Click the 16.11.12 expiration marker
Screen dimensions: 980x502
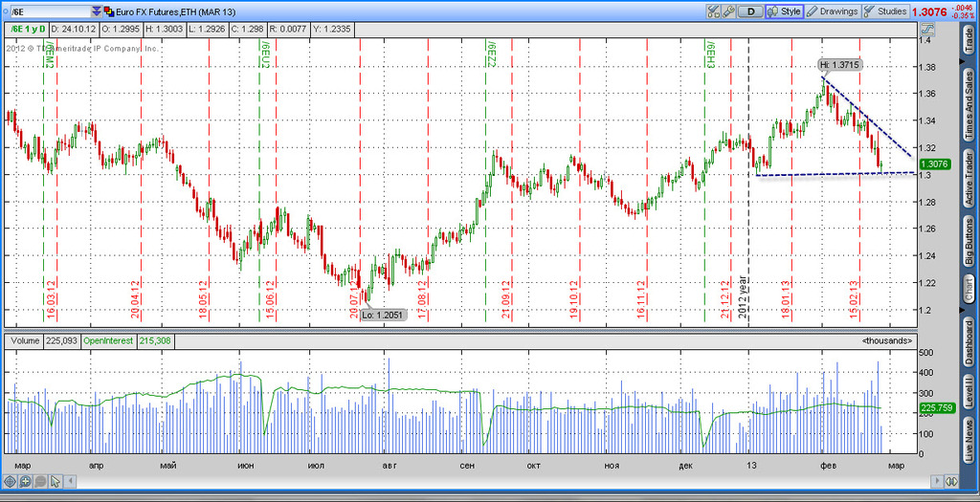[x=641, y=301]
